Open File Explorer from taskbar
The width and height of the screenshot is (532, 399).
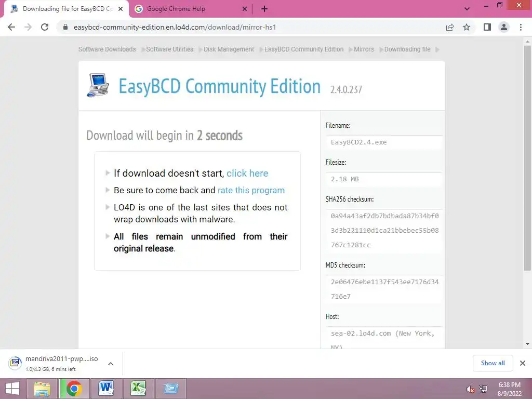[x=42, y=389]
